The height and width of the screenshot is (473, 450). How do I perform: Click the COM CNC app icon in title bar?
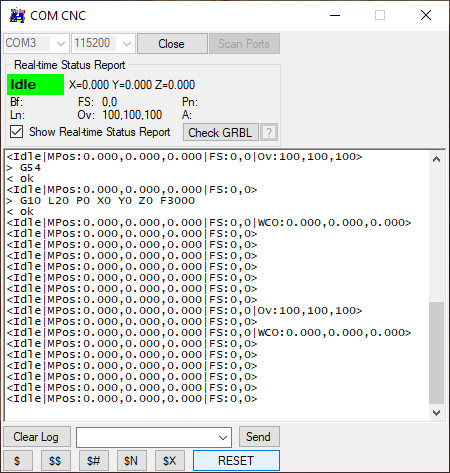(x=17, y=15)
